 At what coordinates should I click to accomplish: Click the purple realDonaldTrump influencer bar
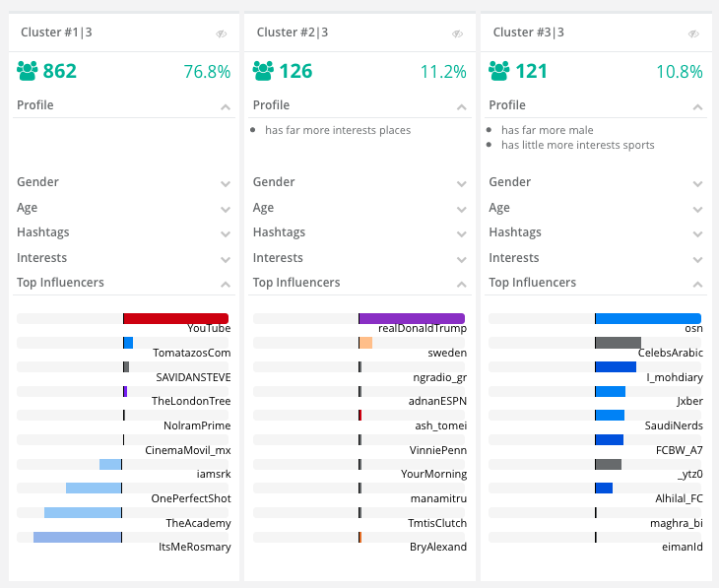[413, 318]
